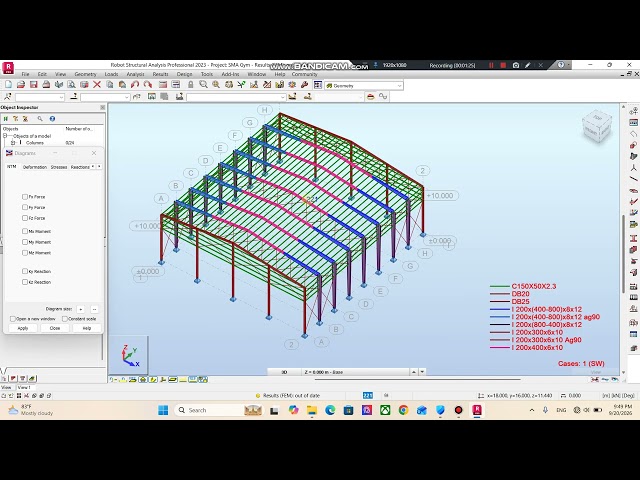Click the Bandicam camera screenshot icon
The height and width of the screenshot is (480, 640).
516,65
